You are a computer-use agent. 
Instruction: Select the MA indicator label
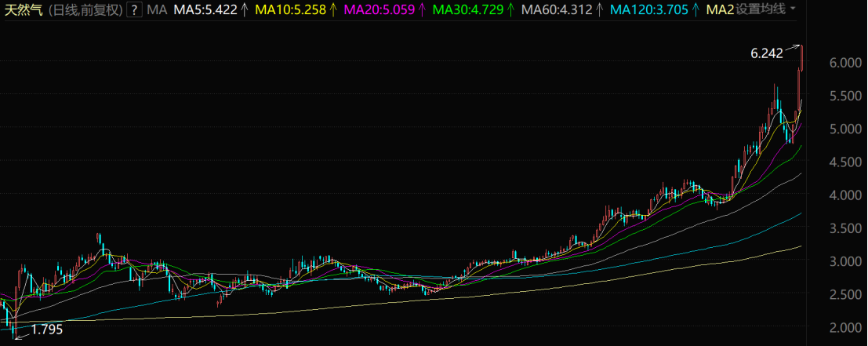[157, 10]
